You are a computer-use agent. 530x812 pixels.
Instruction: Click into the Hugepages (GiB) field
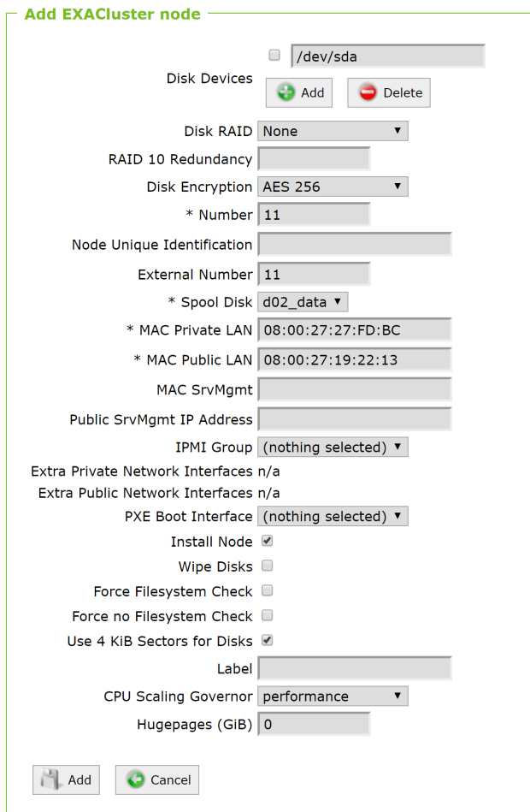(x=314, y=725)
